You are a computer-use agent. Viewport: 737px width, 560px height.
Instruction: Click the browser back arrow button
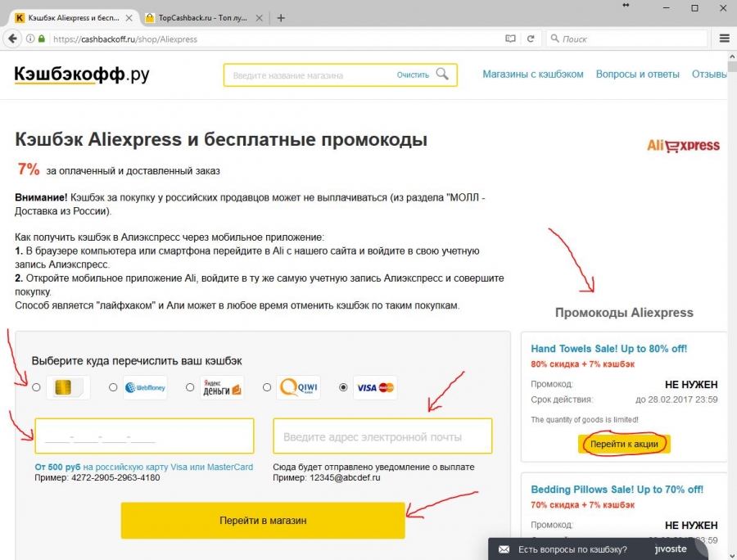(x=12, y=38)
